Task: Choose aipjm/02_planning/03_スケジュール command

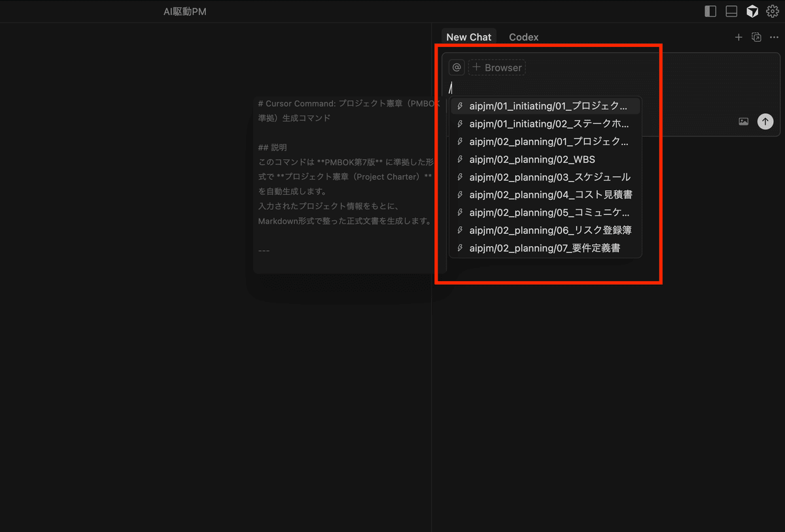Action: point(546,177)
